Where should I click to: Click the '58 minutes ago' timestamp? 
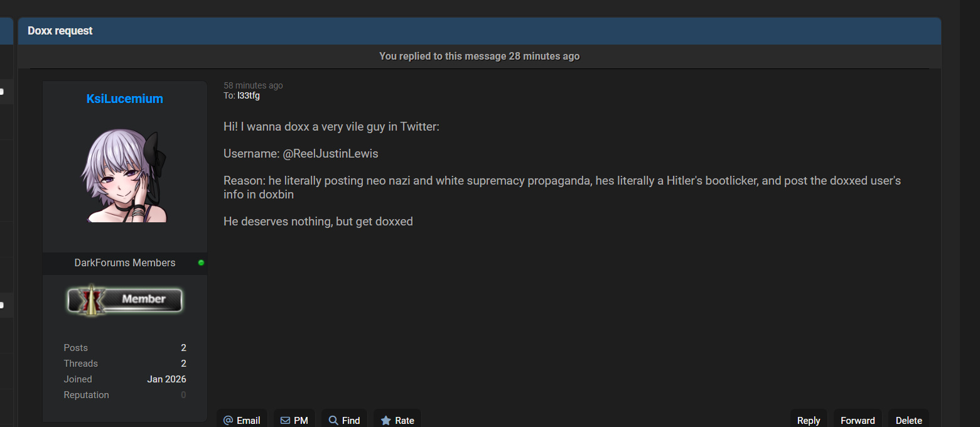[x=253, y=85]
